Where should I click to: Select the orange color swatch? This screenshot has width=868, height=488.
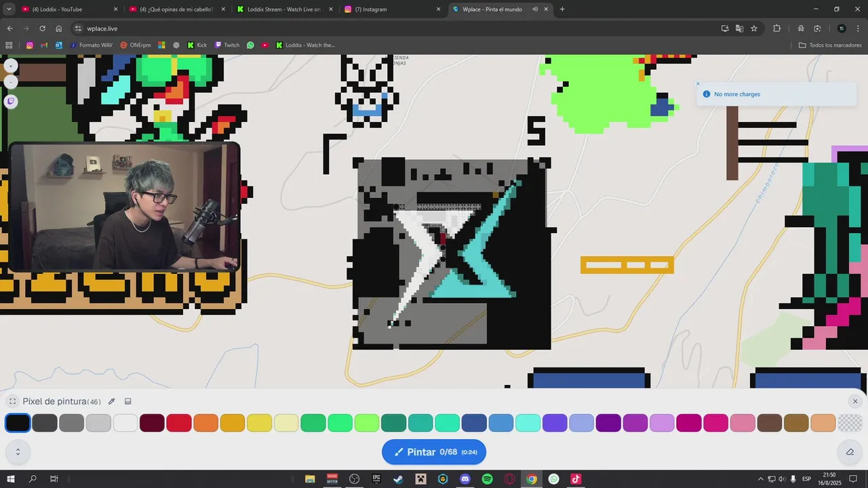click(x=206, y=423)
